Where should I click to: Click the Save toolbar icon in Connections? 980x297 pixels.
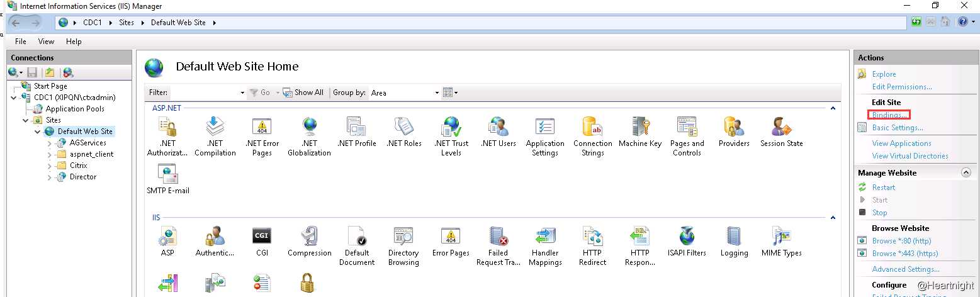click(32, 73)
